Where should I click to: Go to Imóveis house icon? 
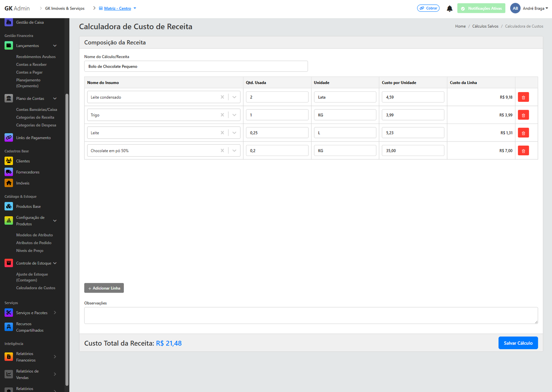point(9,183)
